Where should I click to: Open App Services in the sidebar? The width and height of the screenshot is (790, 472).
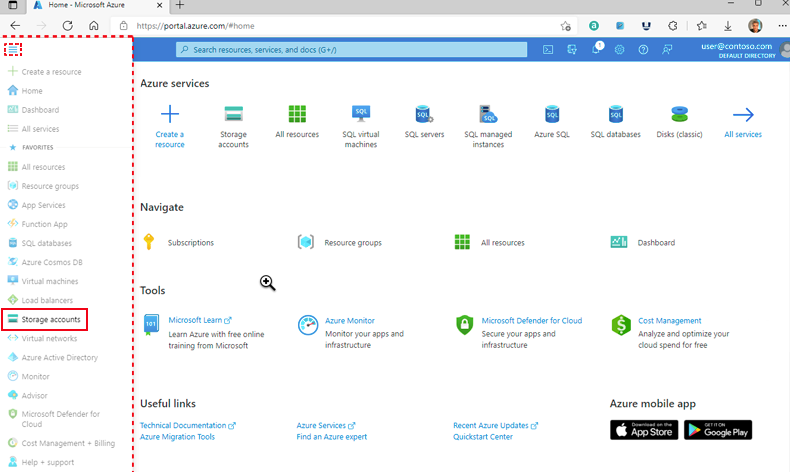click(x=37, y=205)
